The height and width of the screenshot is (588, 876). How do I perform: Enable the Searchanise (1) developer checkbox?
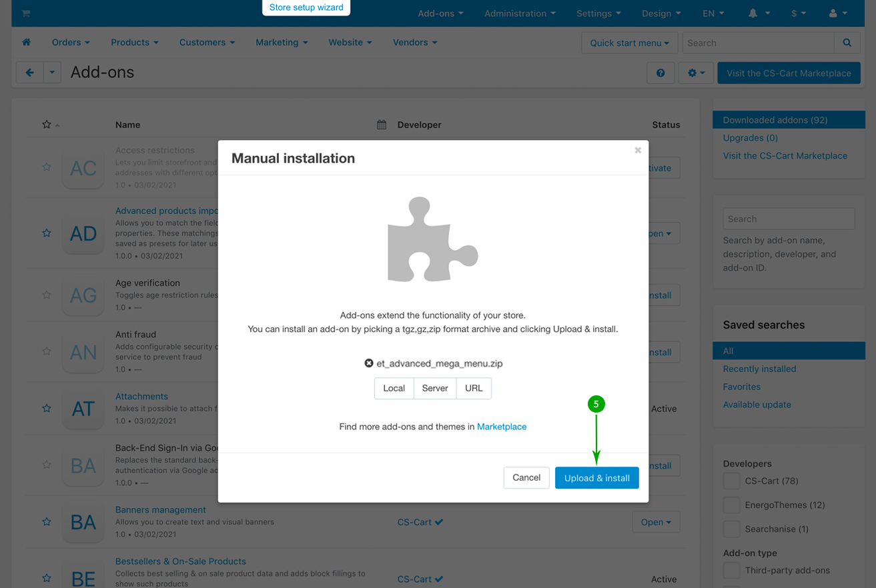[x=731, y=529]
